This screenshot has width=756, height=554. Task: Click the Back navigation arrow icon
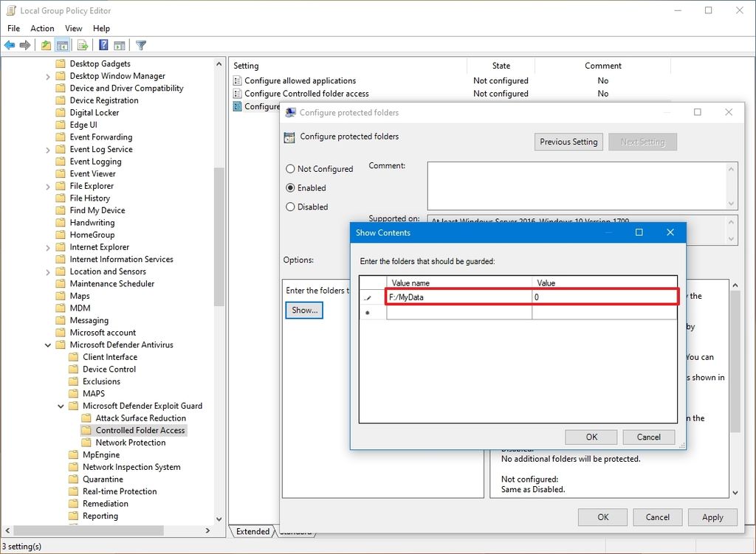click(10, 45)
